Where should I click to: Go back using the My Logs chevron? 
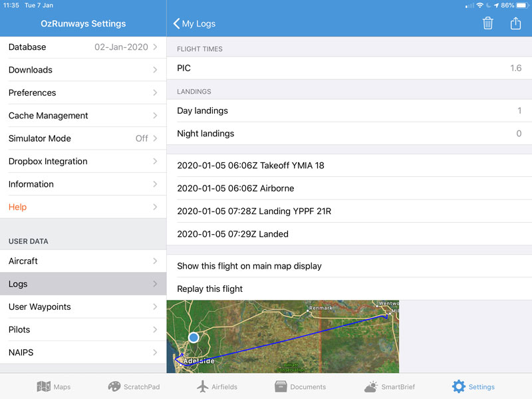tap(176, 23)
